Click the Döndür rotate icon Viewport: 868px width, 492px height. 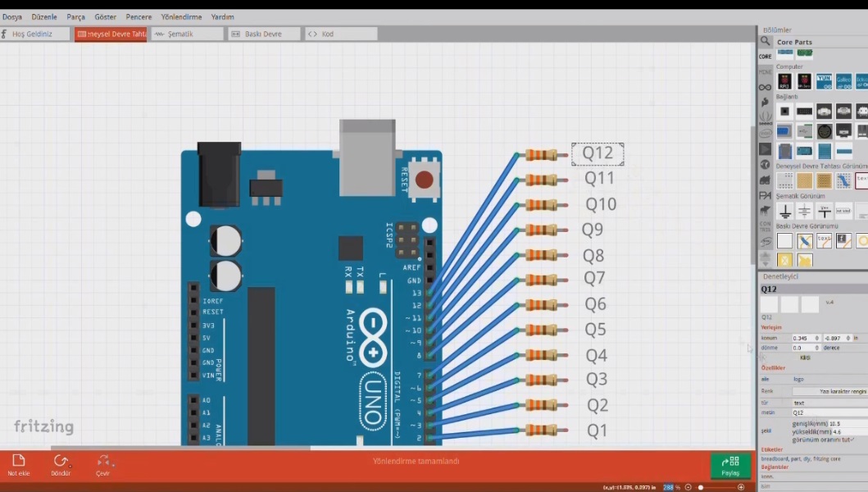61,460
